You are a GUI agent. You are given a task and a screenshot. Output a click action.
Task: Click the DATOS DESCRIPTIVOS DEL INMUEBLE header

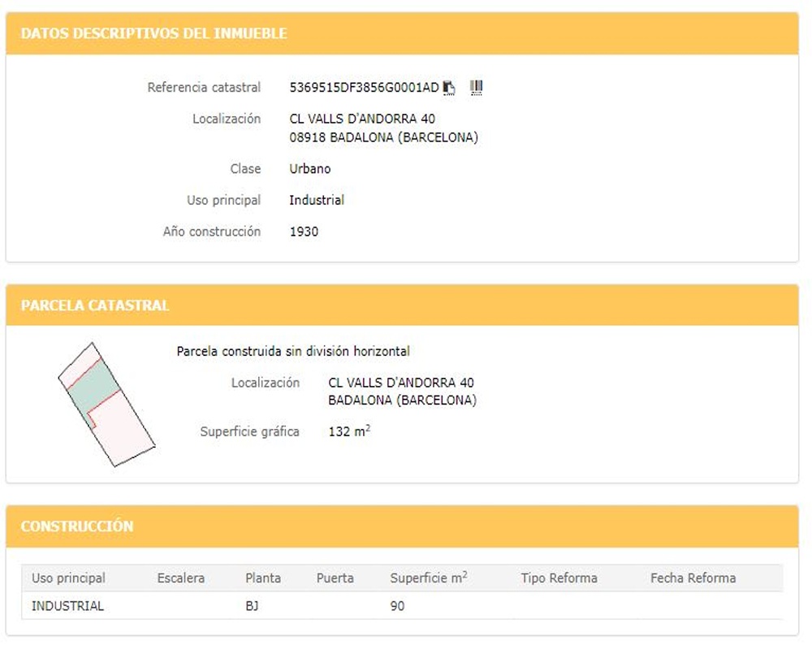tap(153, 33)
